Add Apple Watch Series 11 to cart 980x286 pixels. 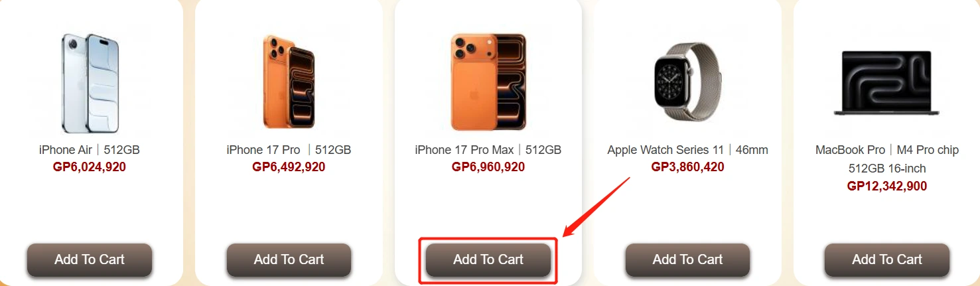click(x=687, y=259)
